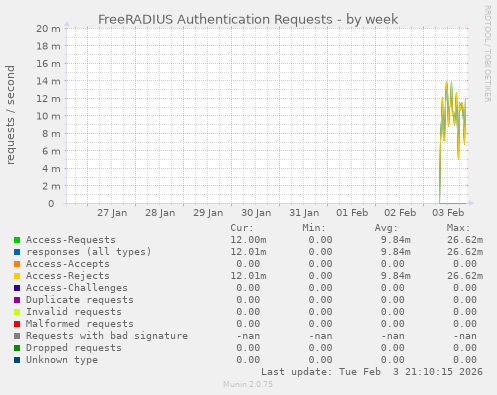The height and width of the screenshot is (395, 497).
Task: Select the 'Dropped requests' legend label
Action: click(x=74, y=348)
